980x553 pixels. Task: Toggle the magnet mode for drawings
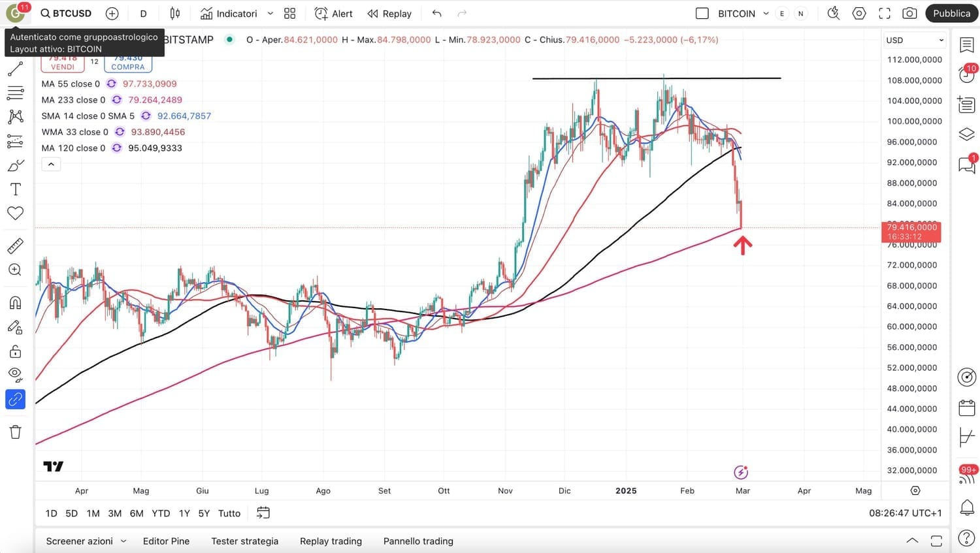pyautogui.click(x=15, y=303)
